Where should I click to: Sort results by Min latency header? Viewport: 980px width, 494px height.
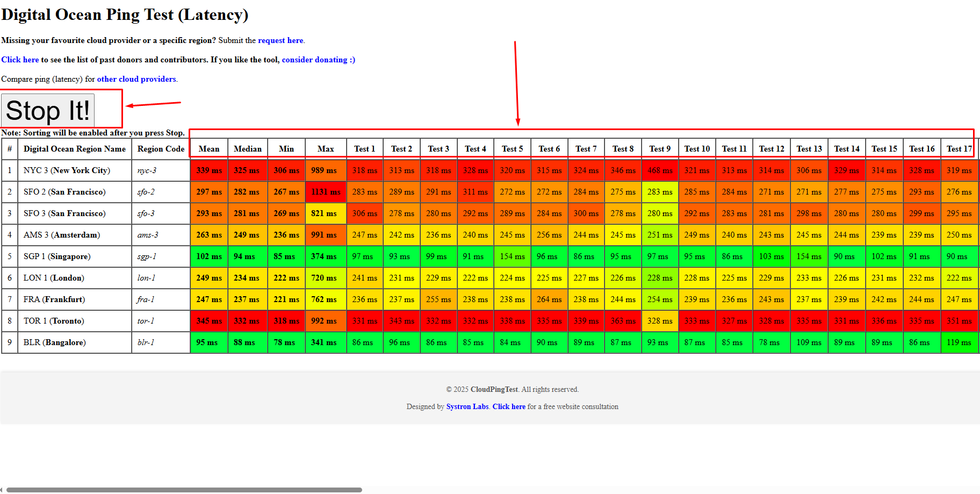point(286,148)
